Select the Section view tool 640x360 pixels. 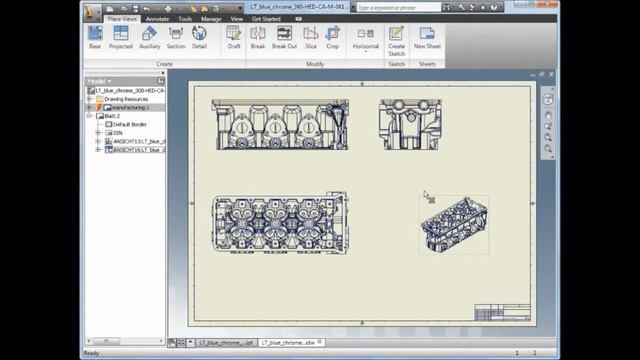coord(176,38)
